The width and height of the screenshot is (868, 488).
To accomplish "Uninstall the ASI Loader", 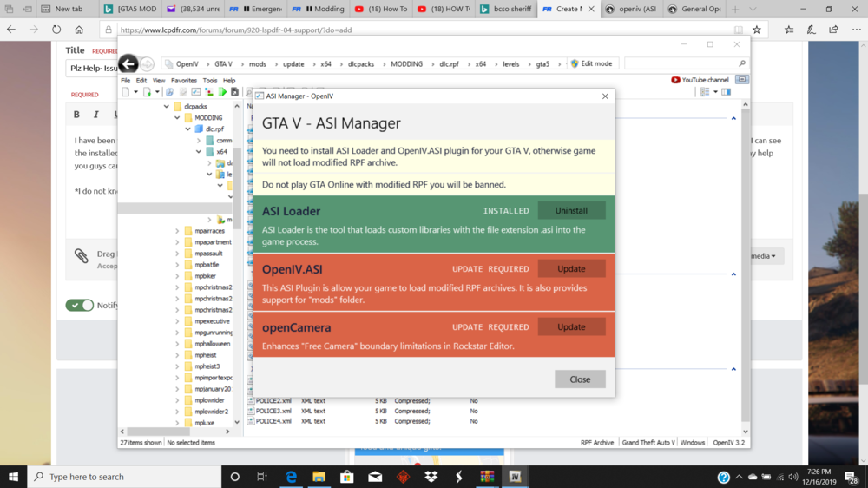I will (x=571, y=210).
